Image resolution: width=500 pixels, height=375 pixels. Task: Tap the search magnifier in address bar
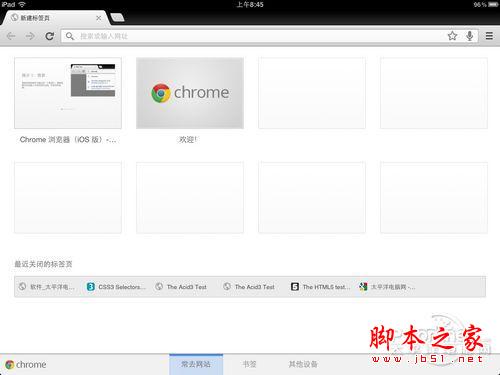coord(70,36)
